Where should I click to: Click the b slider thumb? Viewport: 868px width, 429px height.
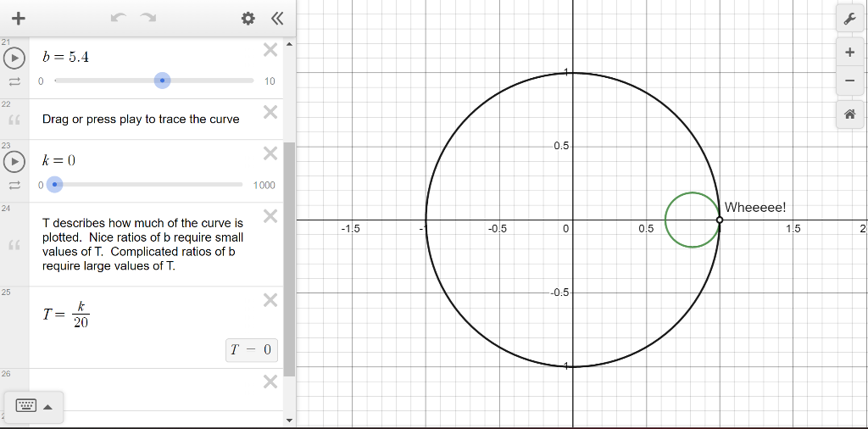(x=162, y=81)
